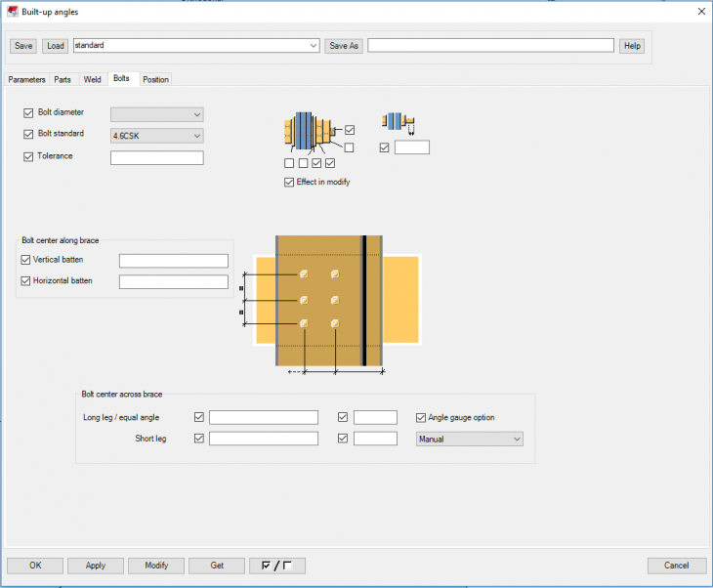Click the Tolerance input field
The width and height of the screenshot is (713, 588).
(x=157, y=158)
